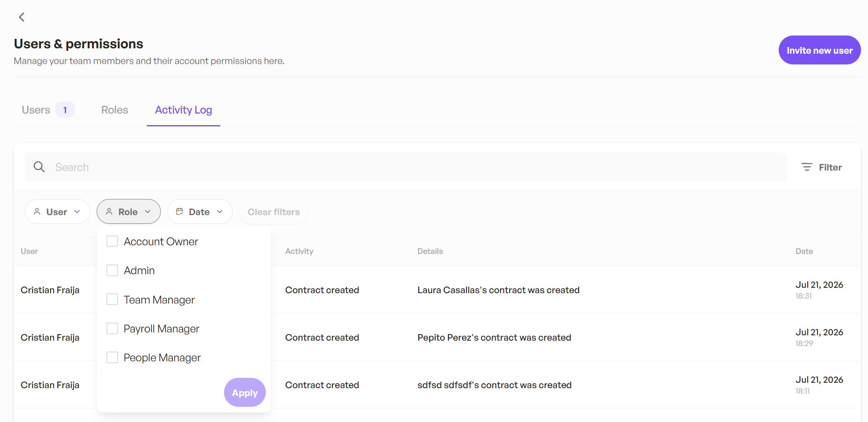Check the Account Owner checkbox

(x=112, y=241)
